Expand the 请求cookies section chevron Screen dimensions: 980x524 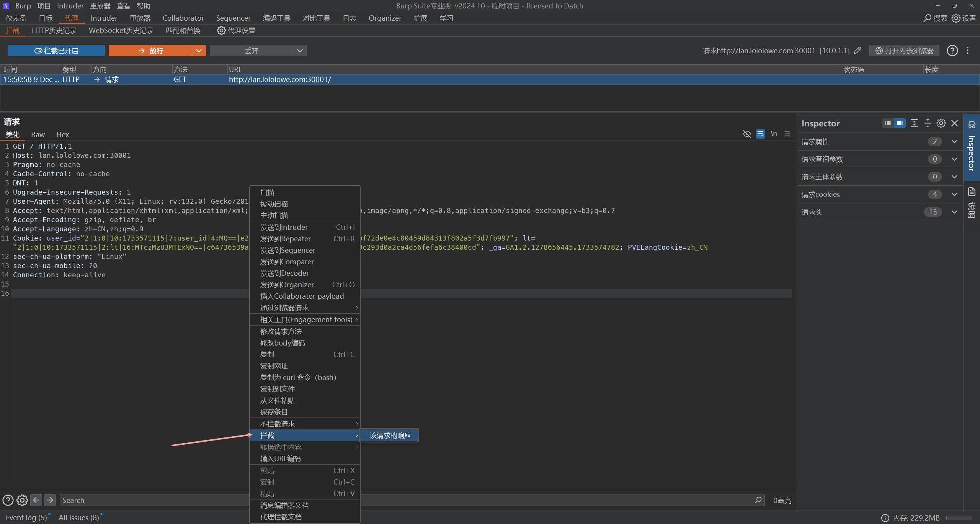pos(954,194)
